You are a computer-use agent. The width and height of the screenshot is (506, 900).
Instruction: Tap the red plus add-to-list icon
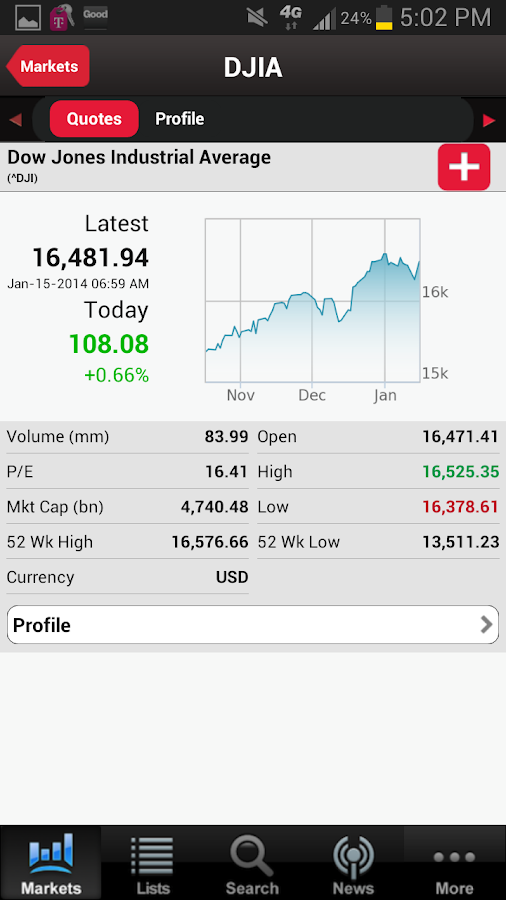[464, 167]
